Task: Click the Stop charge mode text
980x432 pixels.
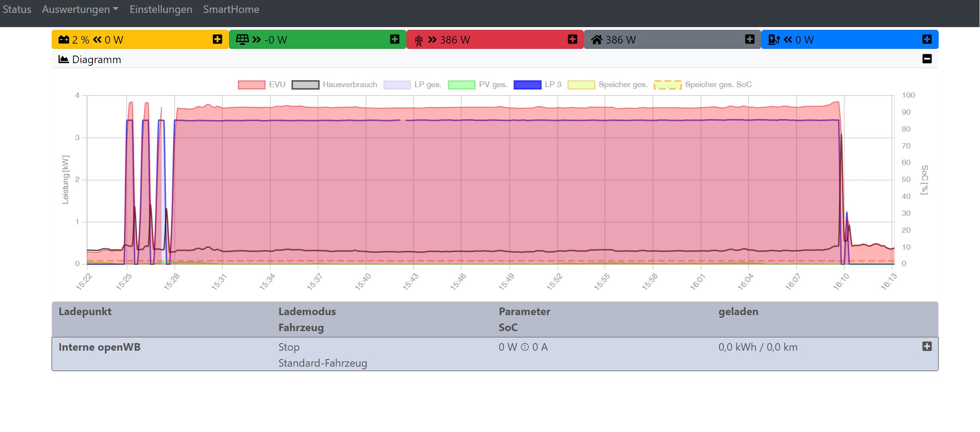Action: [x=289, y=347]
